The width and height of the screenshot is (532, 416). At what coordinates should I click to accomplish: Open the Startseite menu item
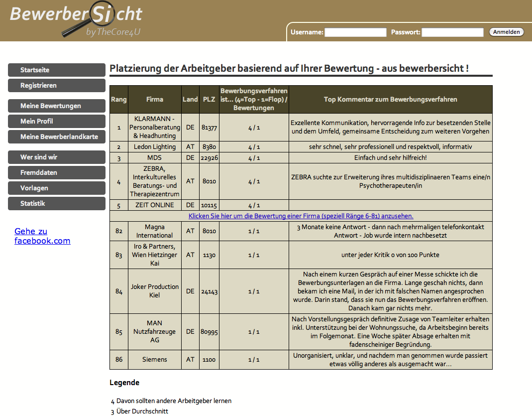click(57, 70)
